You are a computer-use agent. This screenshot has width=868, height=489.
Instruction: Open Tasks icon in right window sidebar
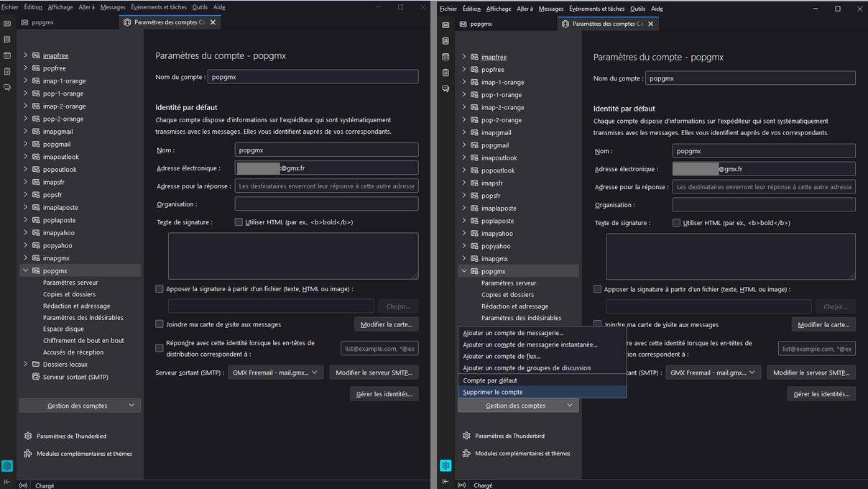[x=445, y=73]
